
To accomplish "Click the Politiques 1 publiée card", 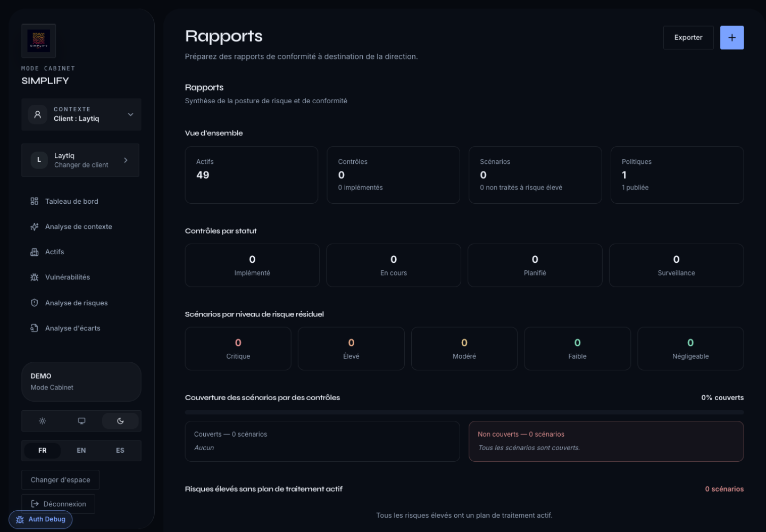I will 677,175.
